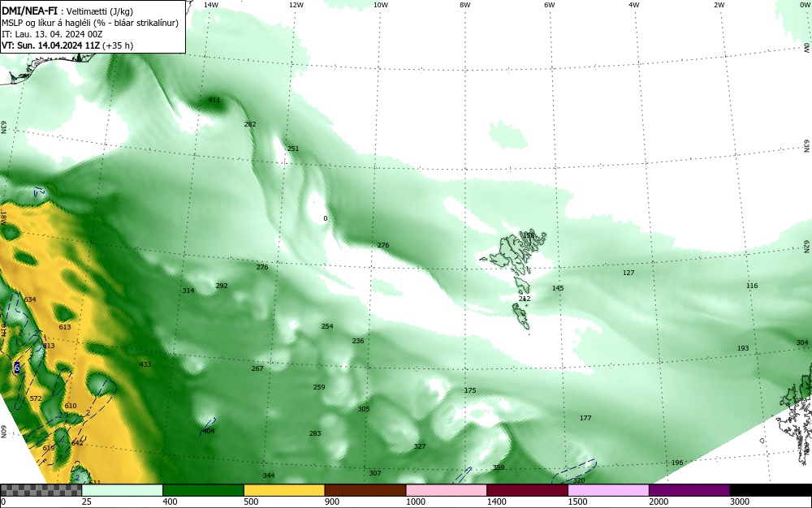Click the '175' map value

pos(469,390)
